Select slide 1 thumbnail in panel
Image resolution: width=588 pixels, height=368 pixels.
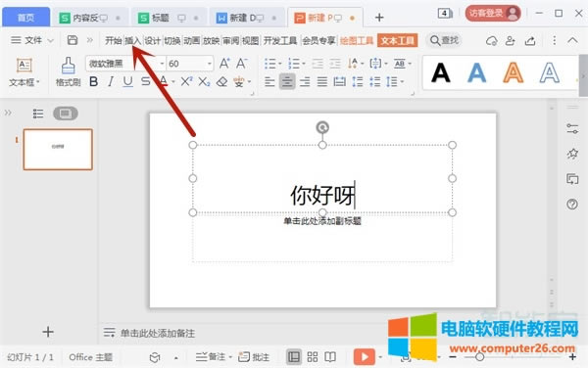pos(58,150)
